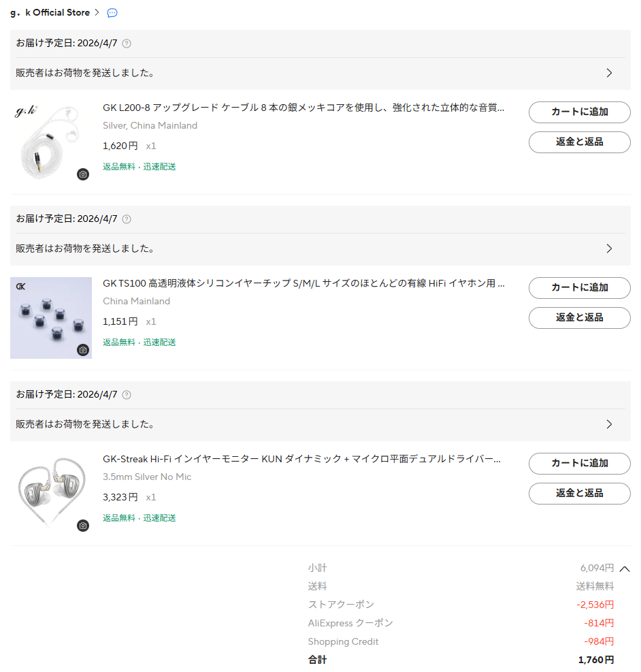Click help icon beside first delivery date

pyautogui.click(x=127, y=44)
